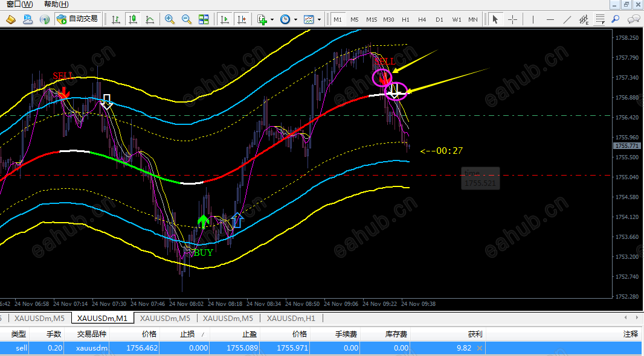Sort trades by 手数 column header
Viewport: 644px width, 356px height.
click(54, 334)
